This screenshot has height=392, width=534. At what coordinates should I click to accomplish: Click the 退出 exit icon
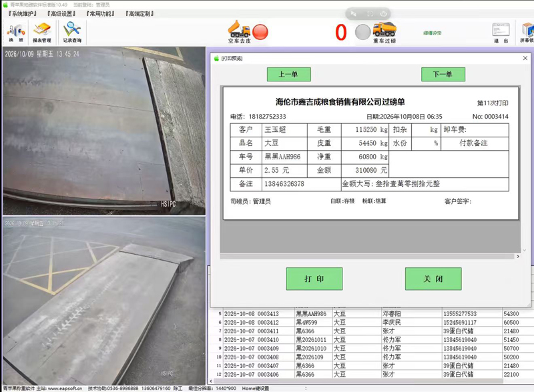[x=501, y=33]
